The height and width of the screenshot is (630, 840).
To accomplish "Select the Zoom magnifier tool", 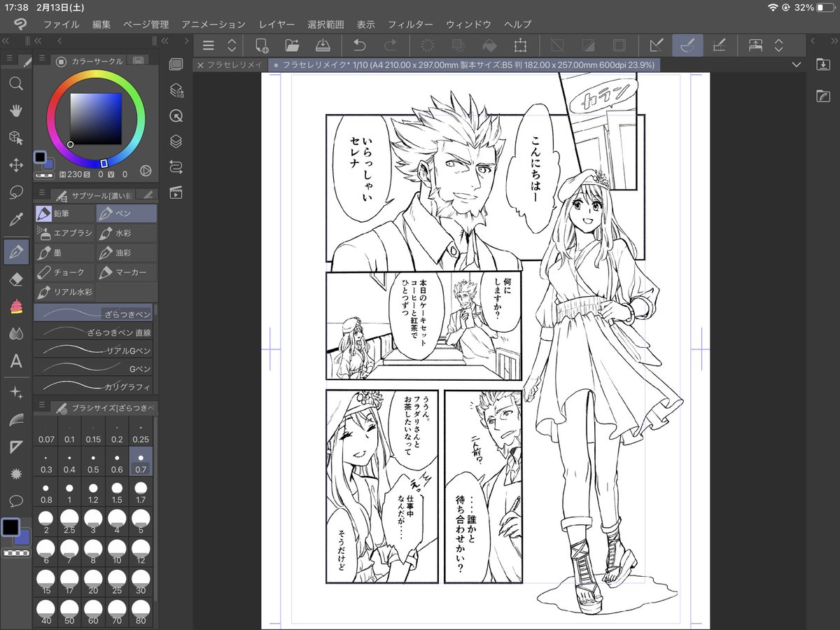I will 15,84.
